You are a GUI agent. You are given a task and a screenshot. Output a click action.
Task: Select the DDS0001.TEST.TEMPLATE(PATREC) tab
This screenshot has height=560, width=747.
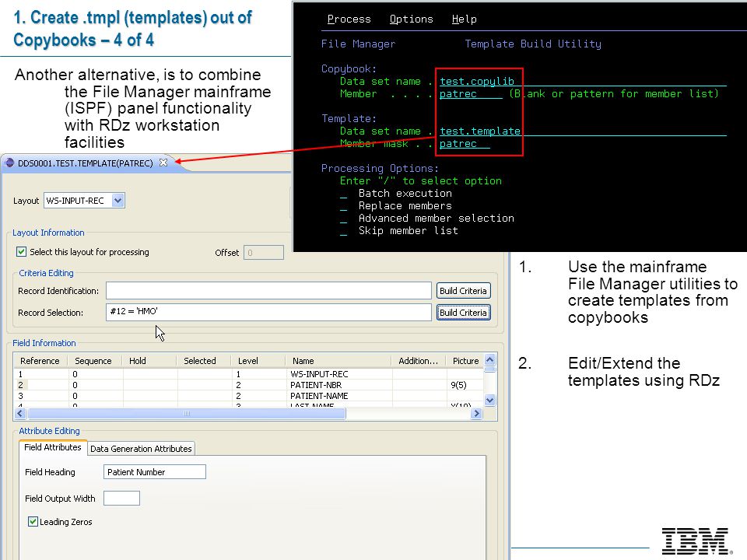[x=86, y=163]
